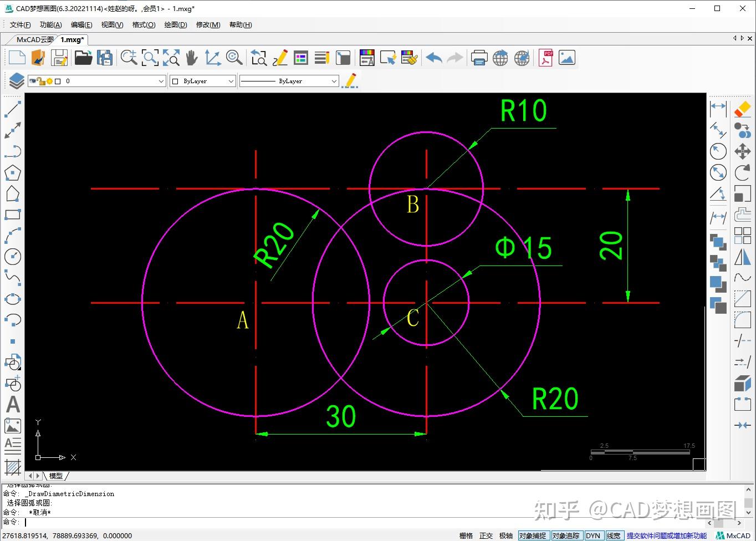Click the redo arrow icon

(x=455, y=58)
